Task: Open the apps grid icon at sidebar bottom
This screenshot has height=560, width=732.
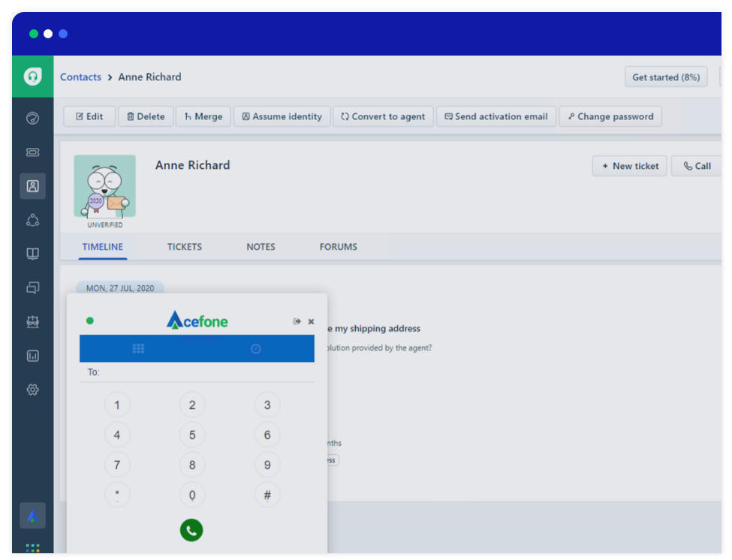Action: pyautogui.click(x=33, y=548)
